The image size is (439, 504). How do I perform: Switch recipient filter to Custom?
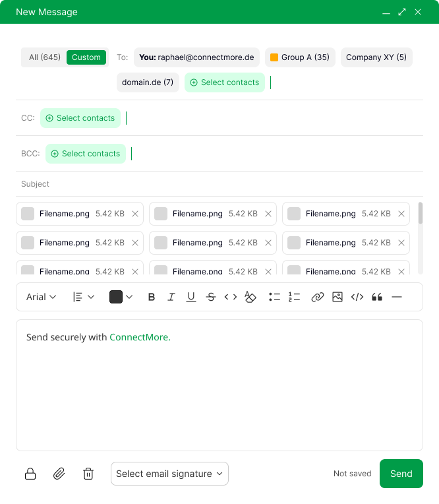click(x=86, y=57)
